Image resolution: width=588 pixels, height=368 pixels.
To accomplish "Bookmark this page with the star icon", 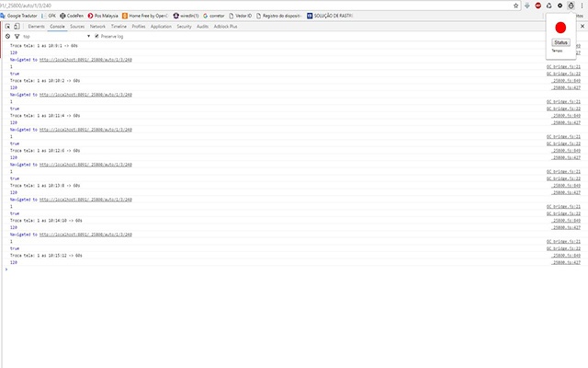I will [x=515, y=6].
